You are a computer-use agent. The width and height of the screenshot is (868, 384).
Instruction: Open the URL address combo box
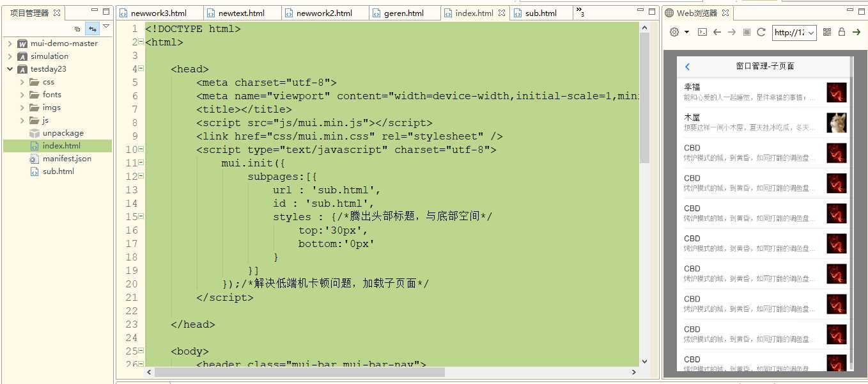[x=794, y=33]
